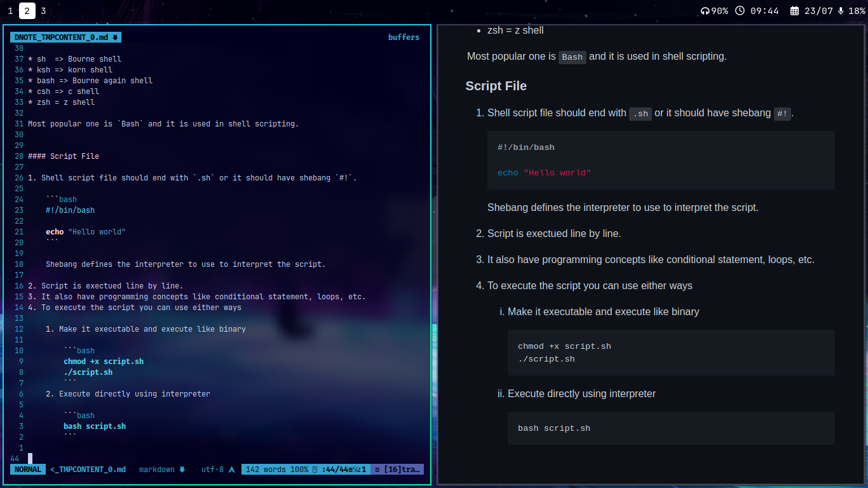Image resolution: width=868 pixels, height=488 pixels.
Task: Click the clock icon beside 09:44
Action: click(740, 11)
